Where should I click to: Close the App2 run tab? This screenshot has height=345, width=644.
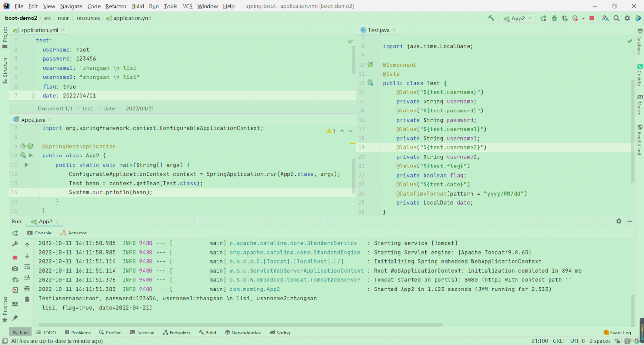pos(57,222)
